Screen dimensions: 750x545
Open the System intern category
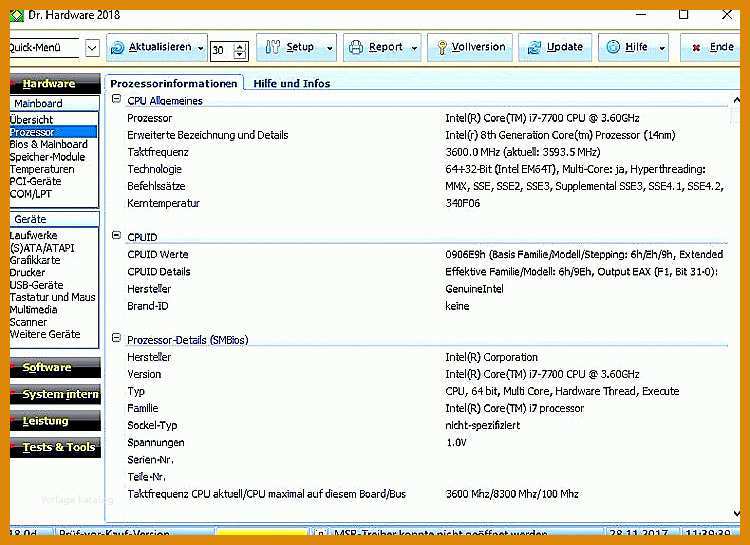pos(55,394)
